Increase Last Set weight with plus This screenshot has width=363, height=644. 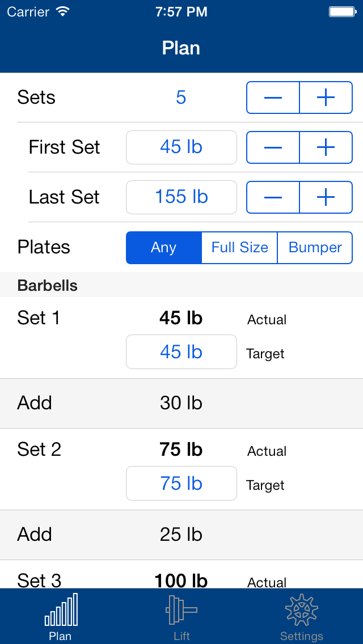[x=326, y=197]
